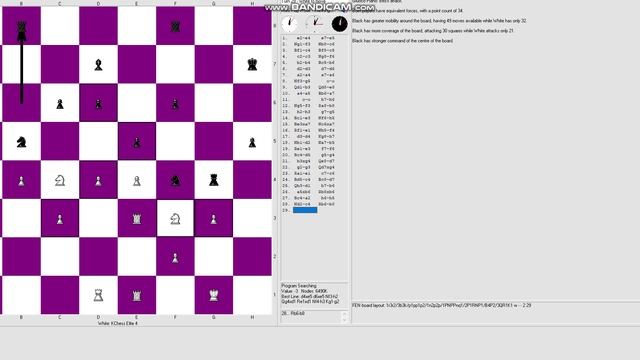Select the white pawn on b4
Screen dimensions: 640x360
pyautogui.click(x=21, y=181)
